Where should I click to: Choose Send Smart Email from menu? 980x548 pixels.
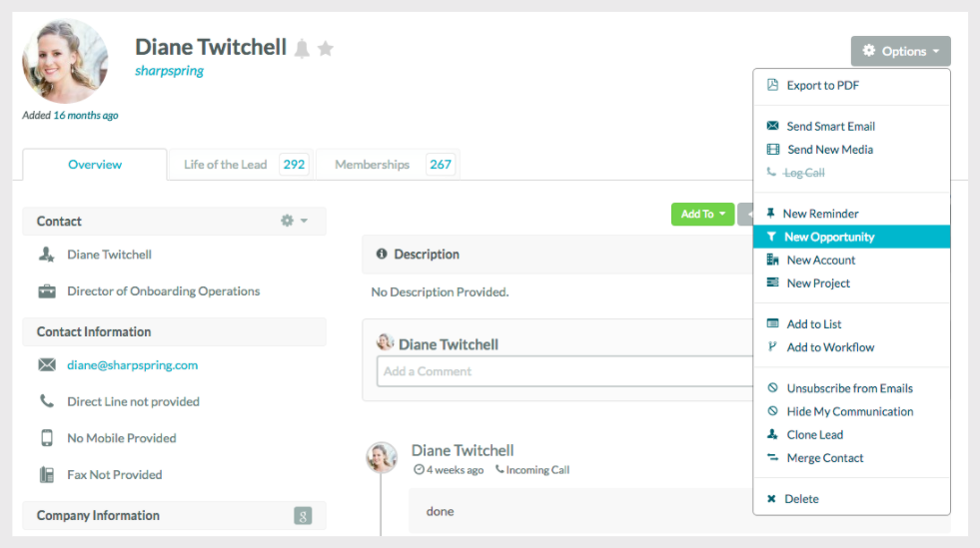coord(851,126)
